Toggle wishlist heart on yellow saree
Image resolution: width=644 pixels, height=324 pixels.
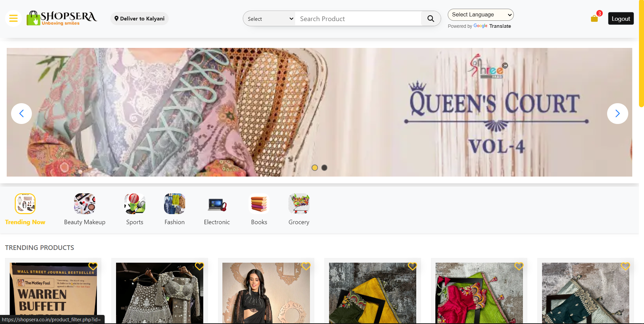click(x=412, y=266)
